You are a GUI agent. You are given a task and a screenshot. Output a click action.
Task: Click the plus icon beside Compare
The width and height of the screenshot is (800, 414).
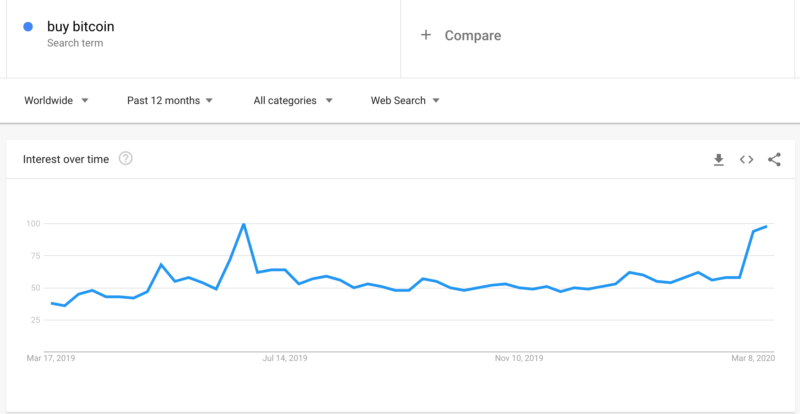point(426,35)
